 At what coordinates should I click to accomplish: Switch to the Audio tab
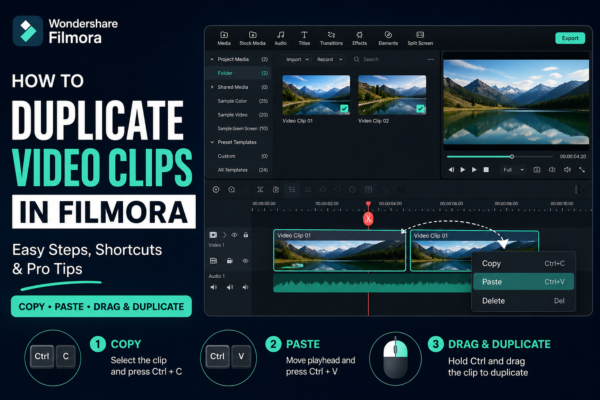[x=280, y=38]
